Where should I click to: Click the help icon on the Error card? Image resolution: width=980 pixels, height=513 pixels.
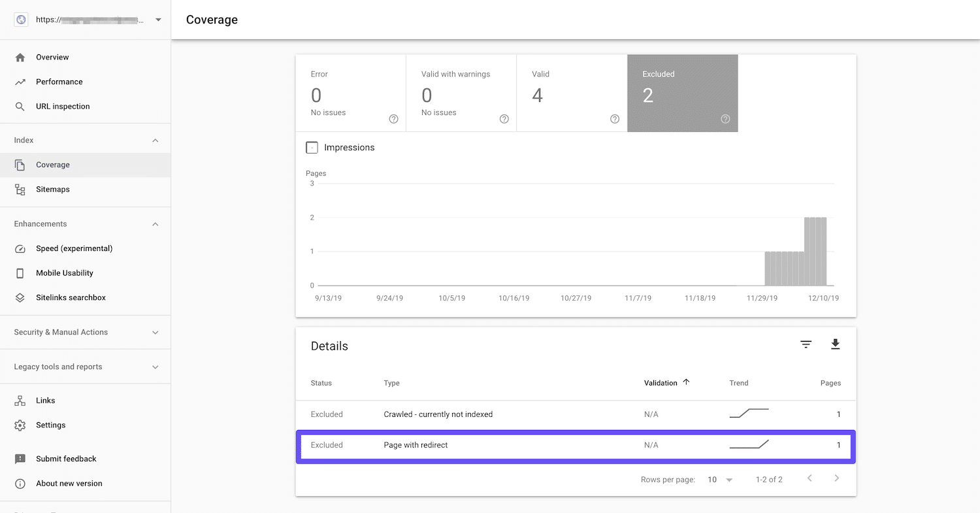[x=393, y=119]
